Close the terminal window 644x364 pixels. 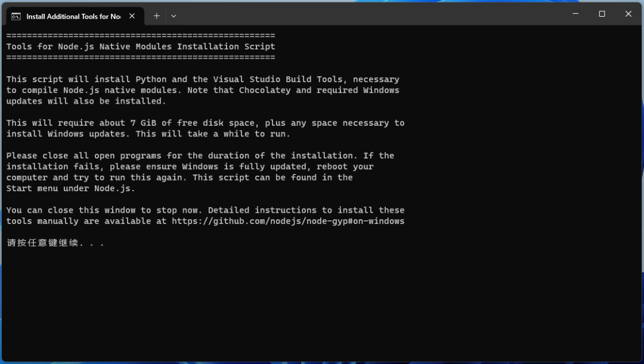click(x=628, y=14)
